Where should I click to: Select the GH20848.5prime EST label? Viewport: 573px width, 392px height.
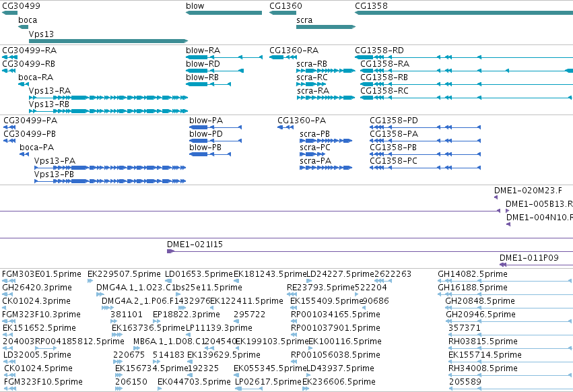[x=480, y=301]
